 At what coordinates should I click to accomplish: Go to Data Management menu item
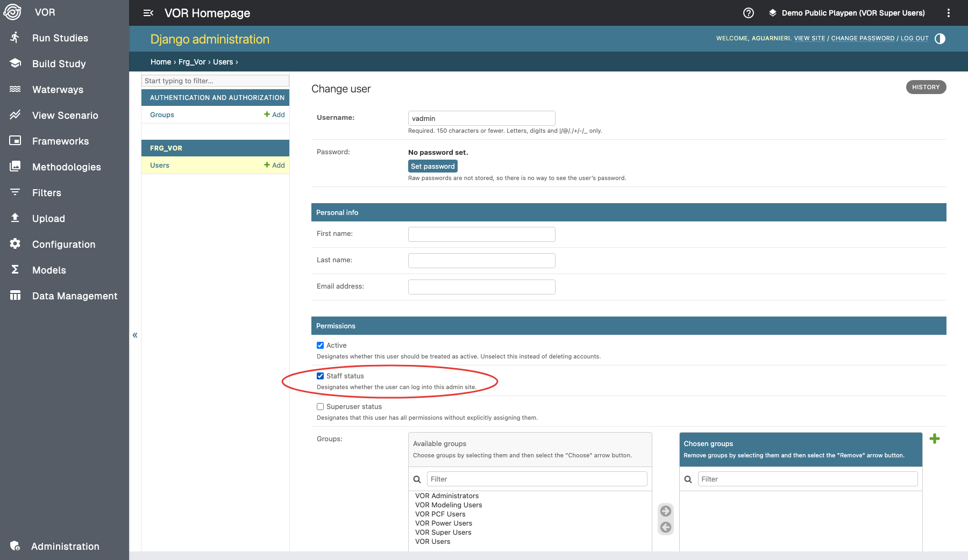[74, 296]
